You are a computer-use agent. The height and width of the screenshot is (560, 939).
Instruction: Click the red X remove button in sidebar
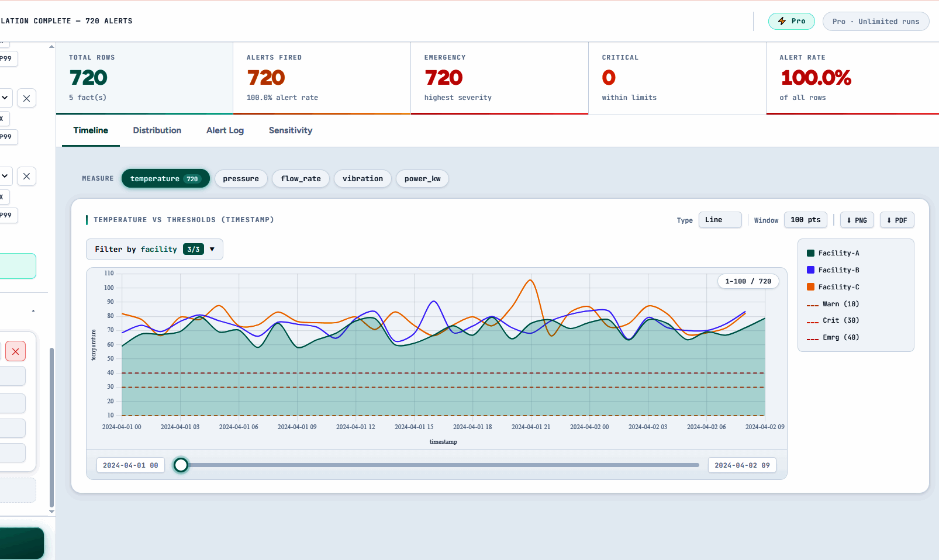tap(16, 351)
